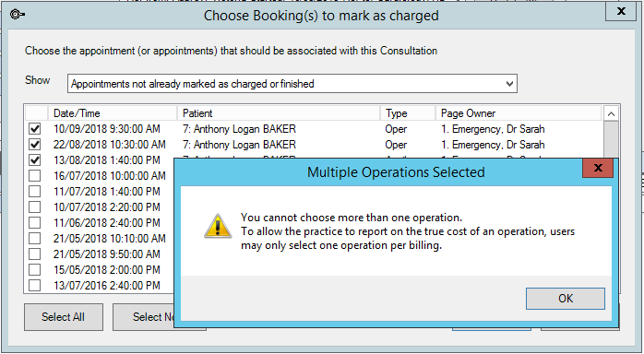Close the Choose Booking(s) window
Screen dimensions: 644x354
(621, 11)
